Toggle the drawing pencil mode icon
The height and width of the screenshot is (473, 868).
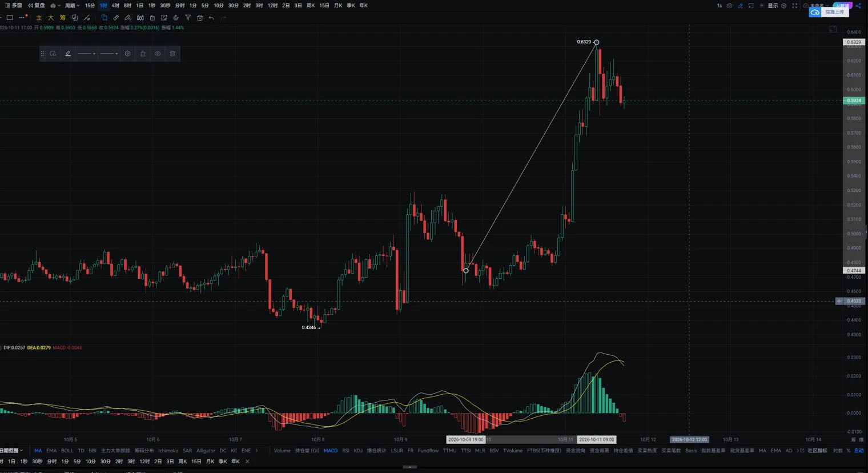pyautogui.click(x=740, y=6)
